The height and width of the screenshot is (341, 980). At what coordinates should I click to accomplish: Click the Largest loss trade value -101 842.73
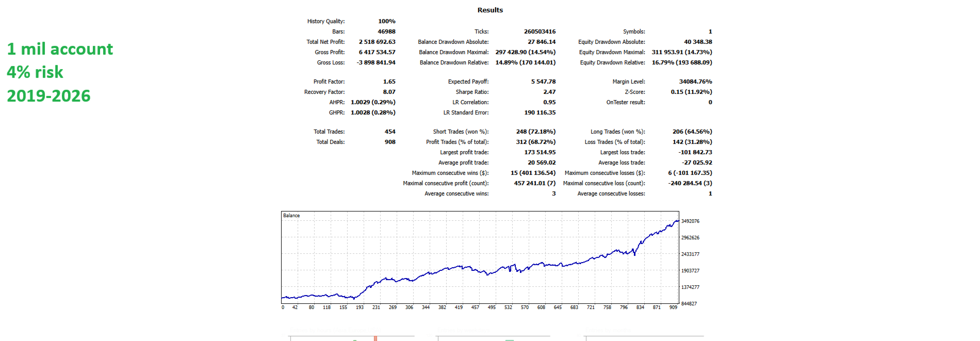695,152
